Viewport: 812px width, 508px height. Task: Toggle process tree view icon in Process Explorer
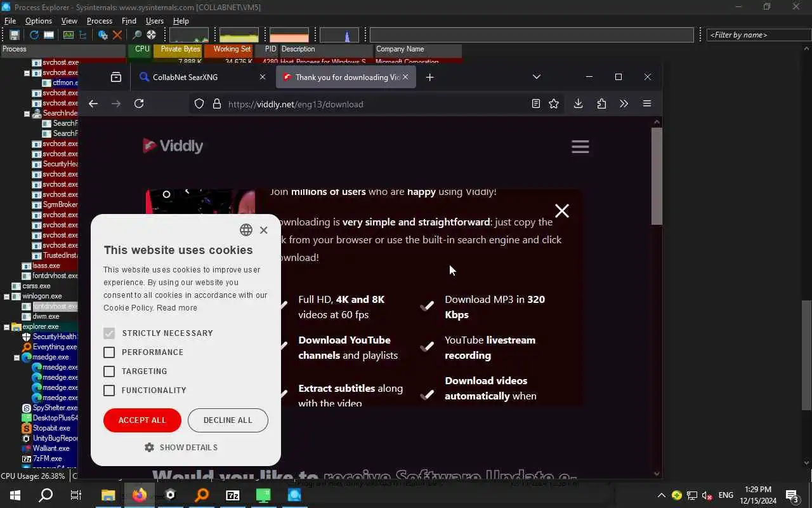(82, 35)
